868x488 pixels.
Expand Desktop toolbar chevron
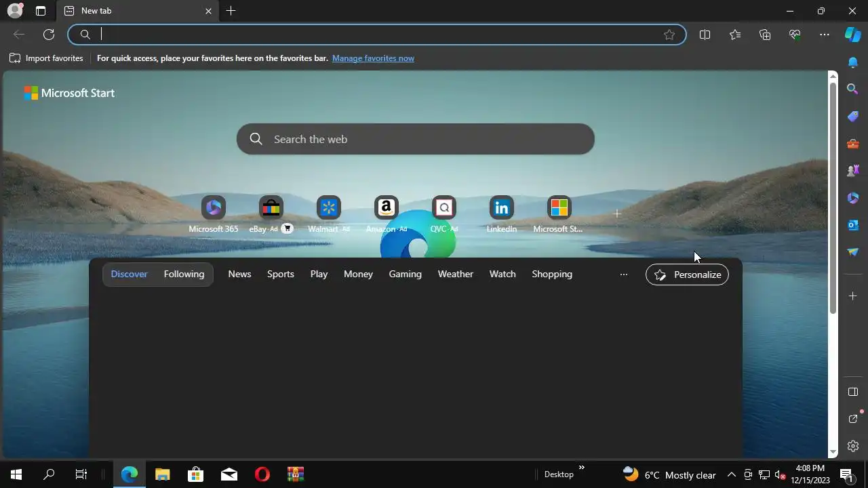pyautogui.click(x=581, y=467)
